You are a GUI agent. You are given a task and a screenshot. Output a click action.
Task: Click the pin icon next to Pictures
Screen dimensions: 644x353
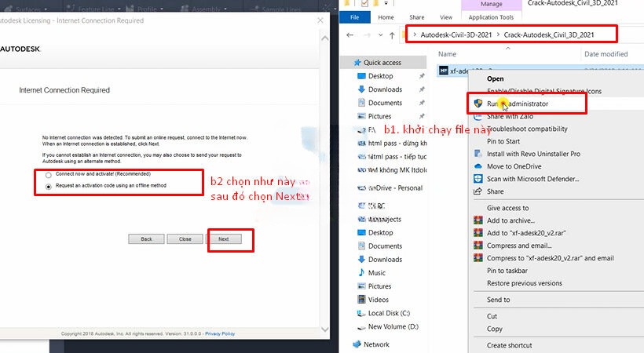pos(422,116)
